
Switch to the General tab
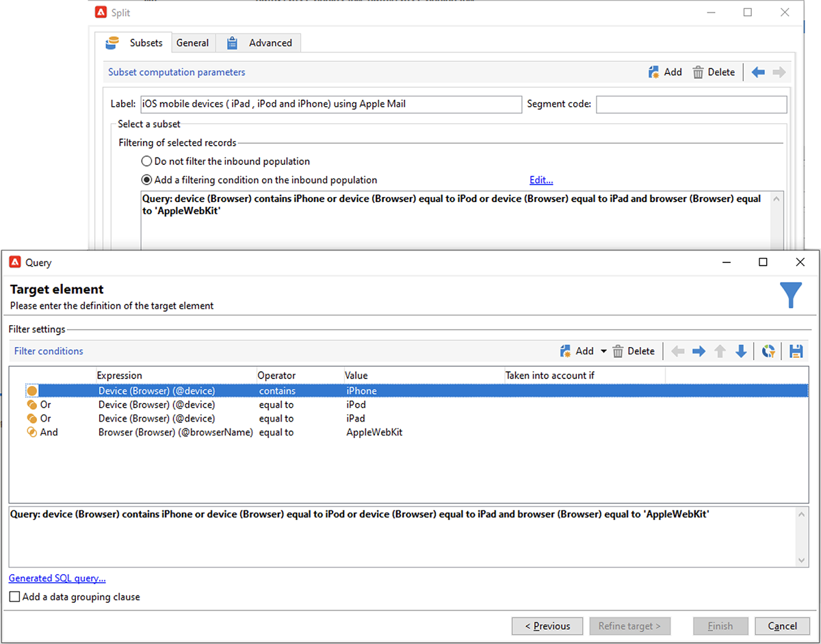[192, 42]
